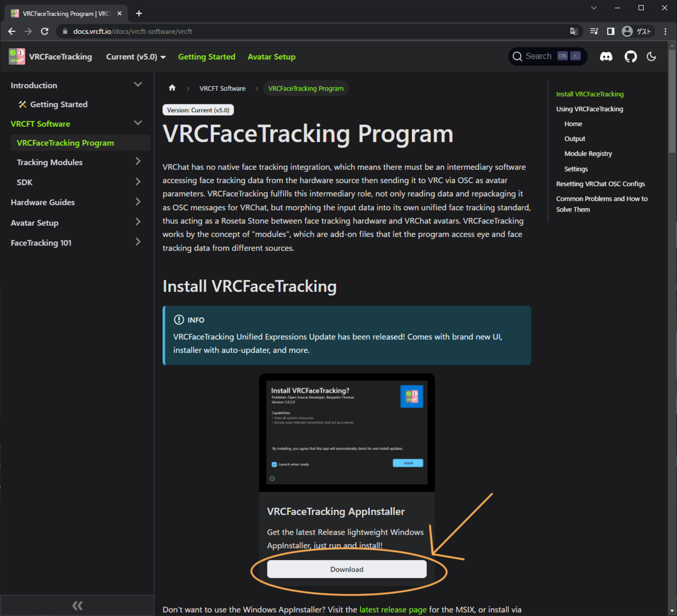Select VRCFaceTracking Program sidebar item
Screen dimensions: 677x616
click(x=81, y=143)
